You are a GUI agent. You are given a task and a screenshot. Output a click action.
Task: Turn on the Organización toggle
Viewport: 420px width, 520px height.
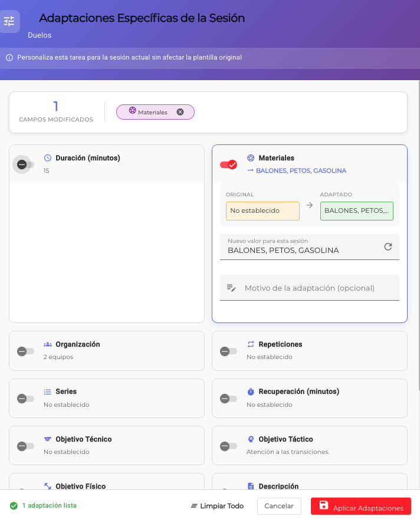[x=25, y=351]
